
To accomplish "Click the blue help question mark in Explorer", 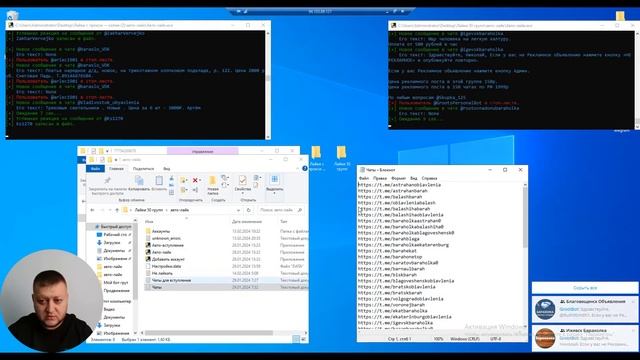I will pos(305,168).
